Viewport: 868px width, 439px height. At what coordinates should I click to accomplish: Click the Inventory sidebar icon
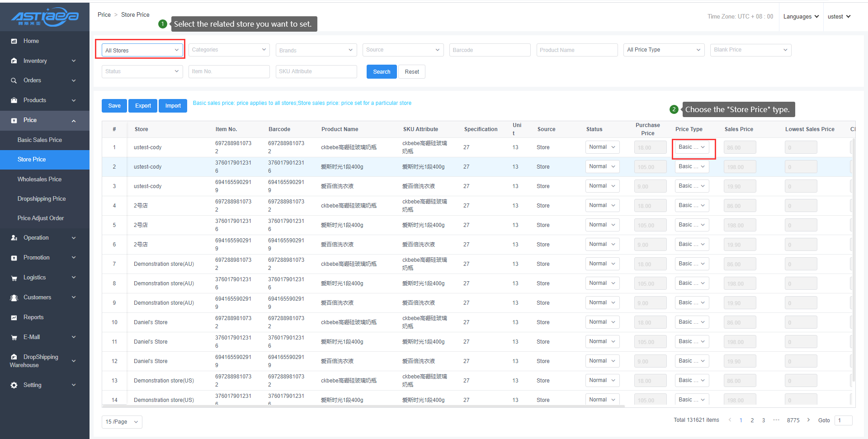[x=14, y=61]
